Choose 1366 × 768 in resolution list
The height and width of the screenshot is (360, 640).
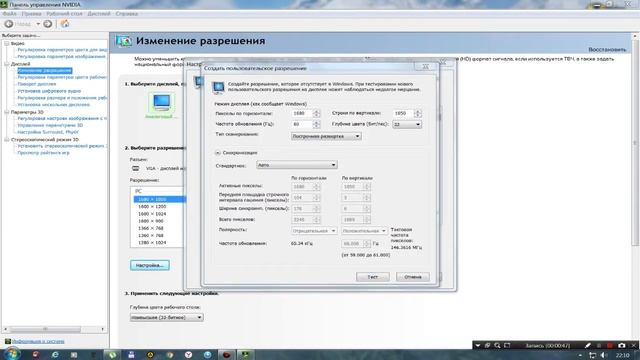coord(151,229)
